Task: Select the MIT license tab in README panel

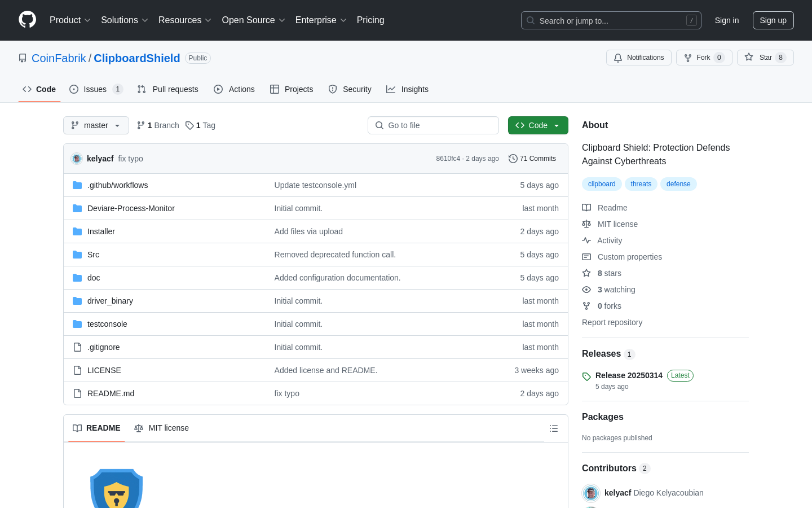Action: click(161, 428)
